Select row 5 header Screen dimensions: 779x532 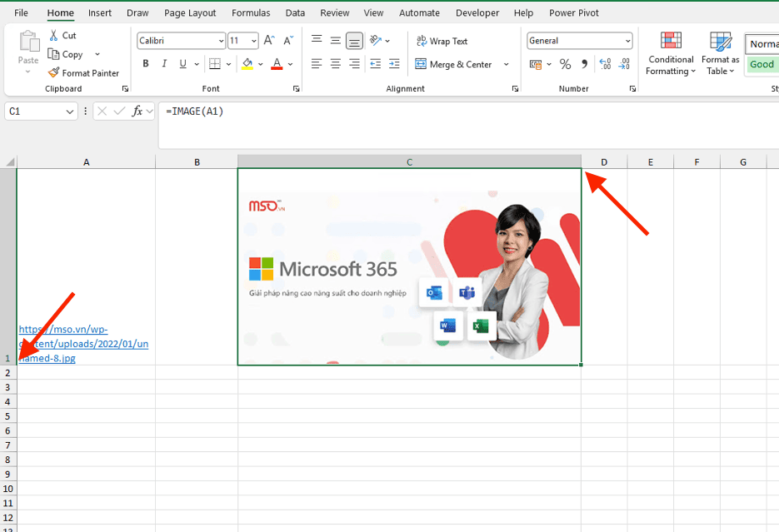point(8,416)
